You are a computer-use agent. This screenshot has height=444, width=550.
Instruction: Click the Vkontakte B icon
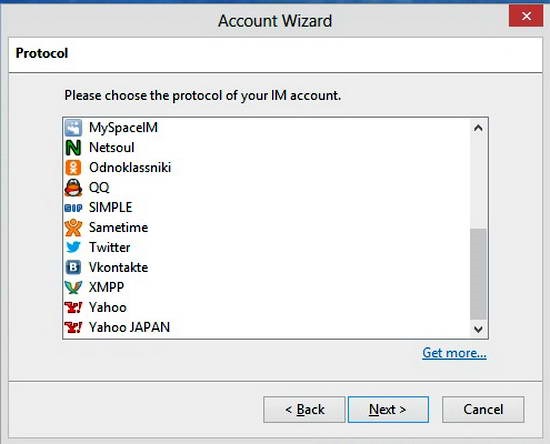[73, 267]
